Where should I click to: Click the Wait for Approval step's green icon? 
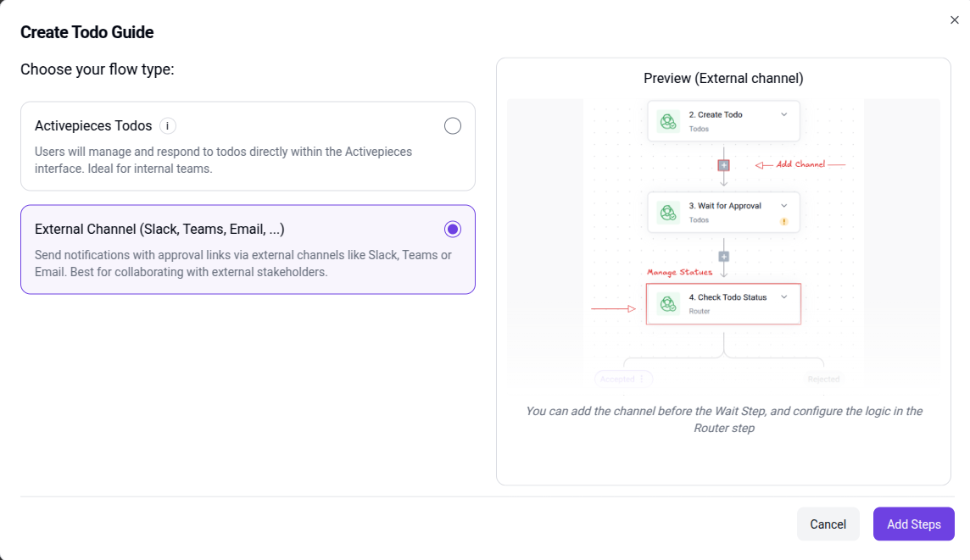point(668,213)
